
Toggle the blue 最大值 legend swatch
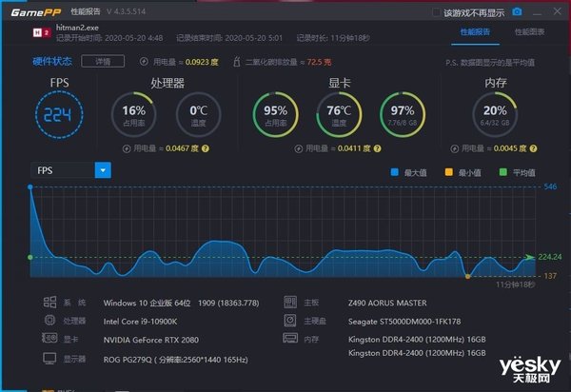[394, 172]
